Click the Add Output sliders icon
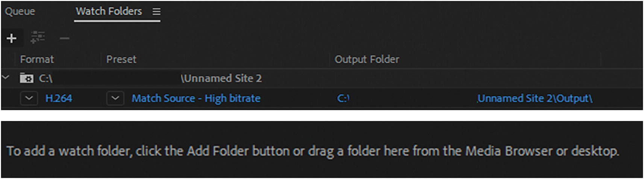 pos(38,38)
